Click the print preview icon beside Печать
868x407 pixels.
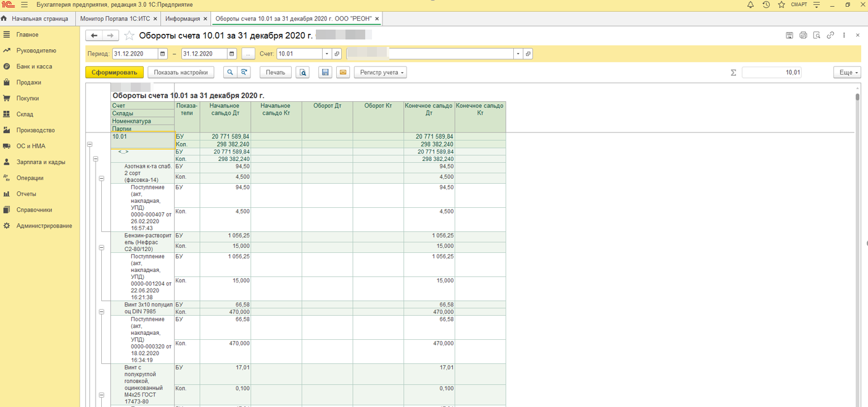click(x=303, y=73)
